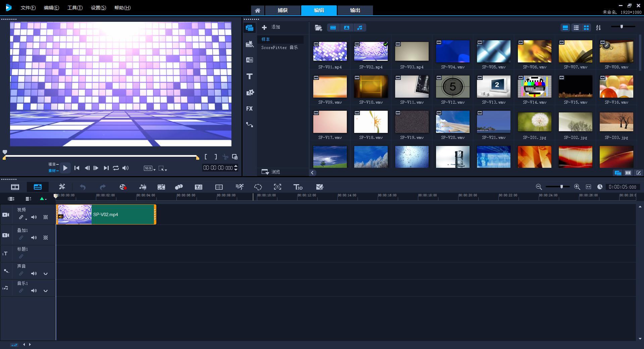Screen dimensions: 644x349
Task: Open the FX filter library
Action: click(x=249, y=108)
